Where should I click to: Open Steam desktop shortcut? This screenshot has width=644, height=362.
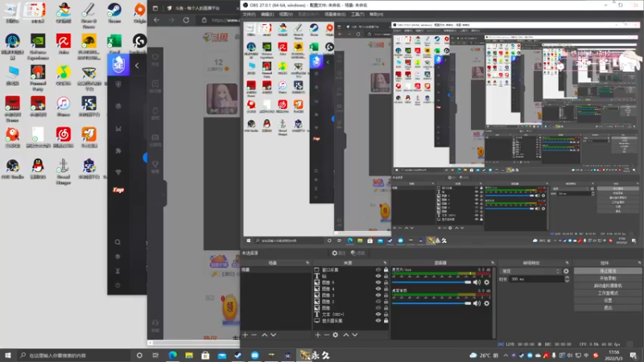(114, 12)
